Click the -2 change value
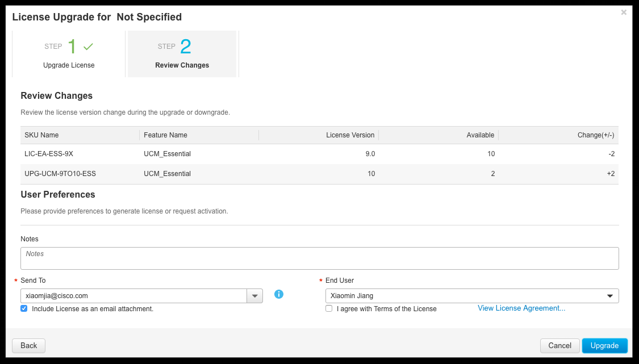Viewport: 639px width, 364px height. tap(611, 154)
